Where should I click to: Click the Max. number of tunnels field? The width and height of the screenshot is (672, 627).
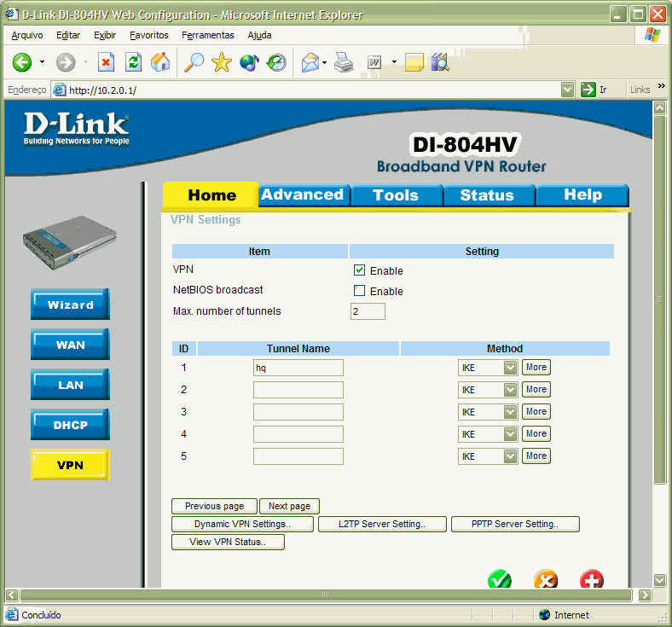[x=368, y=311]
